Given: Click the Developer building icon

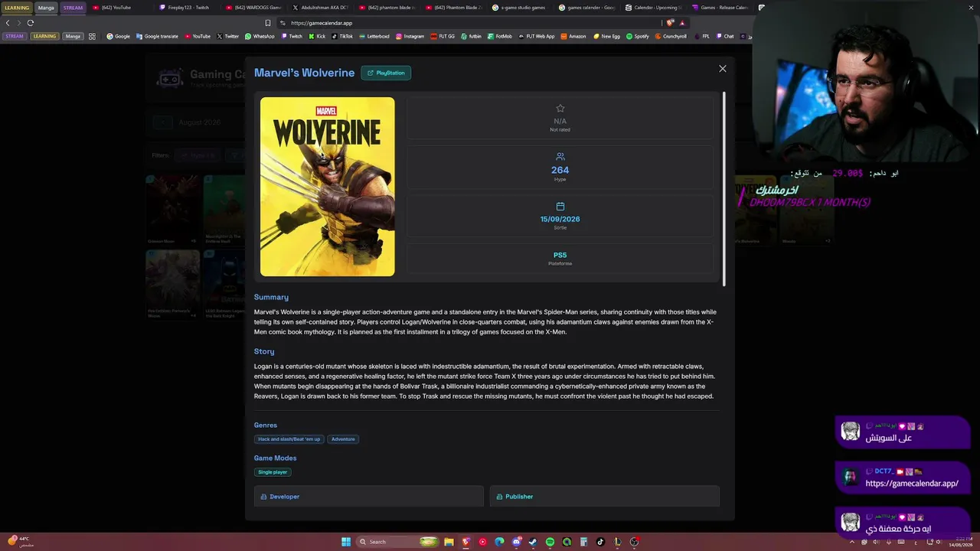Looking at the screenshot, I should coord(263,497).
